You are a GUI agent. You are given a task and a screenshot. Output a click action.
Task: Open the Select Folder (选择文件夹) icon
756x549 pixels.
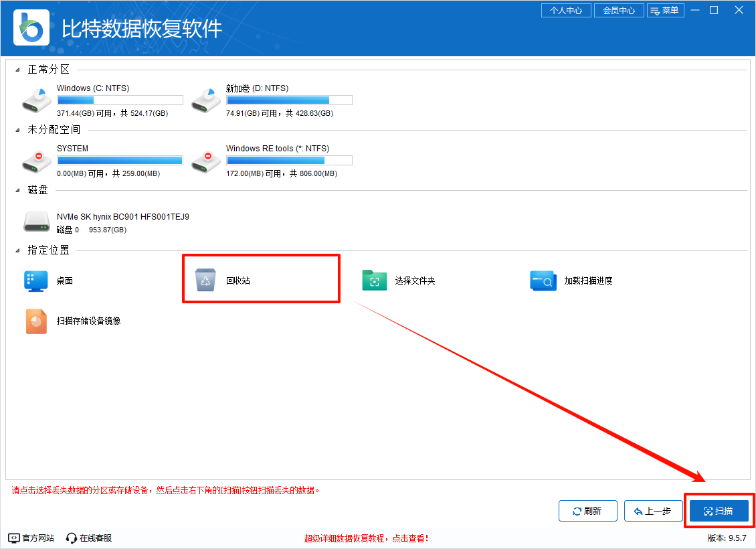coord(375,281)
